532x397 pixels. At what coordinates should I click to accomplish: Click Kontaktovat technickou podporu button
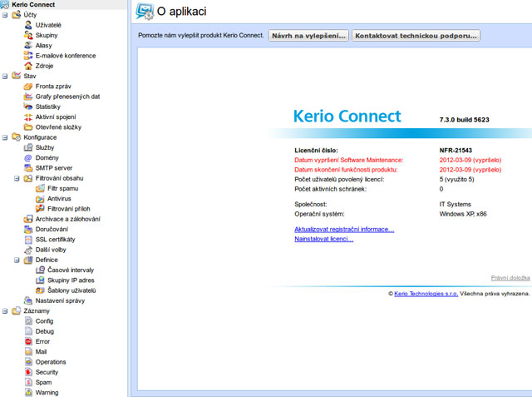pyautogui.click(x=416, y=35)
